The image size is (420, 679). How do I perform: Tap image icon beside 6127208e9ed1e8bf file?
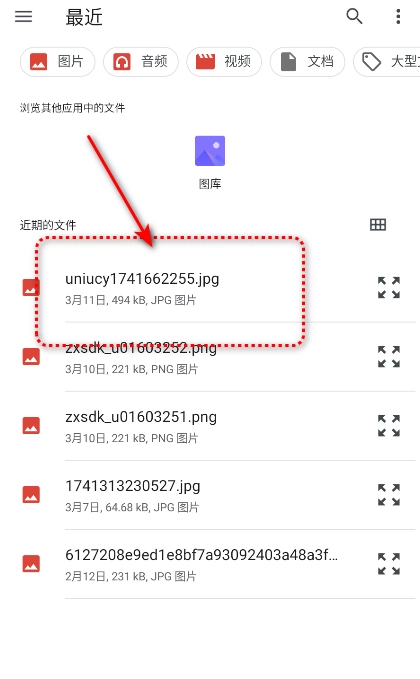coord(31,564)
